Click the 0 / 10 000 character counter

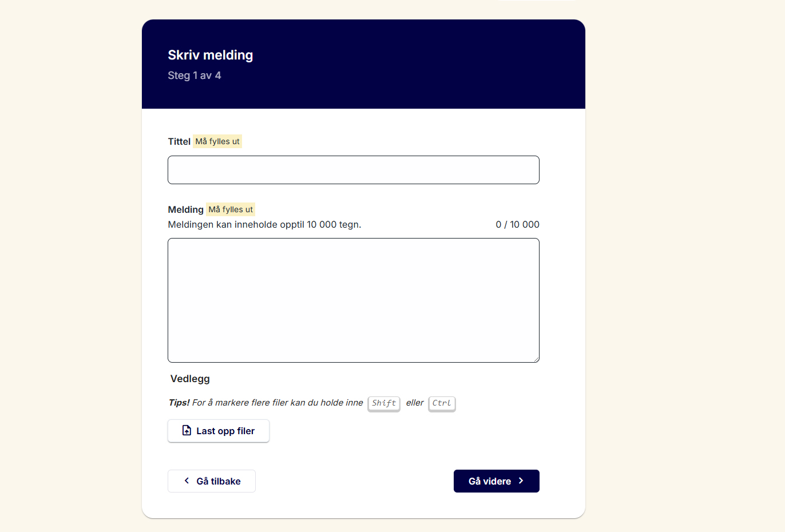(517, 225)
